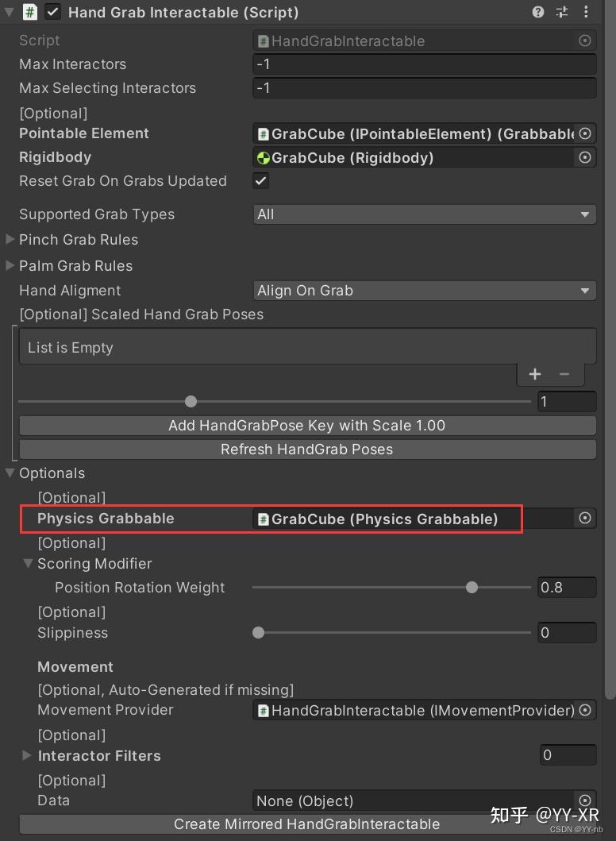Viewport: 616px width, 841px height.
Task: Expand the Pinch Grab Rules foldout
Action: tap(10, 239)
